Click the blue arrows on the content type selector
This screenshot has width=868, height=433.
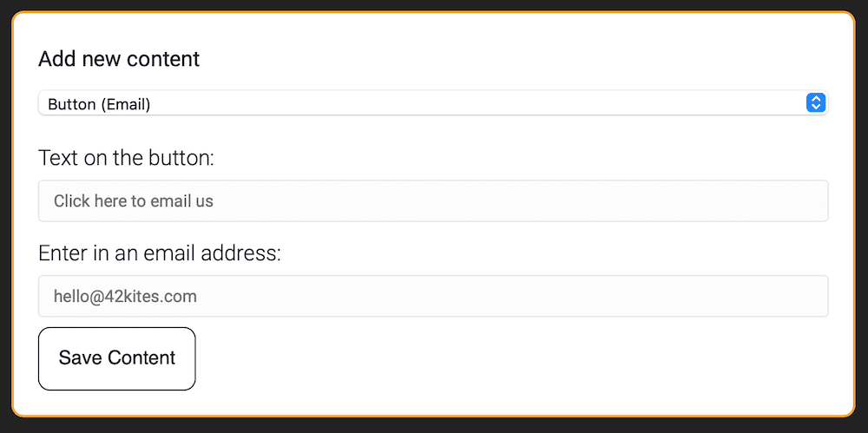coord(815,103)
